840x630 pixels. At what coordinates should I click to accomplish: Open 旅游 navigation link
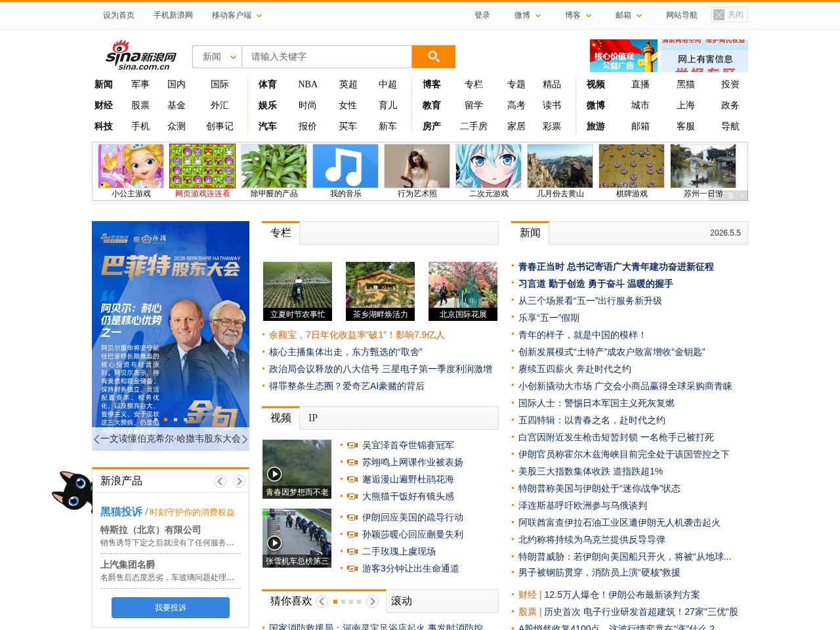[x=596, y=126]
